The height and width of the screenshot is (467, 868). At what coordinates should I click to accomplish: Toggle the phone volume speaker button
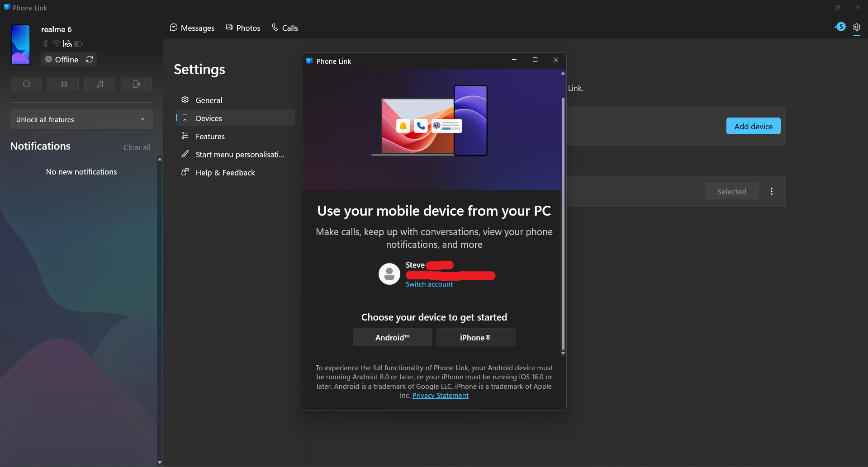pos(63,84)
